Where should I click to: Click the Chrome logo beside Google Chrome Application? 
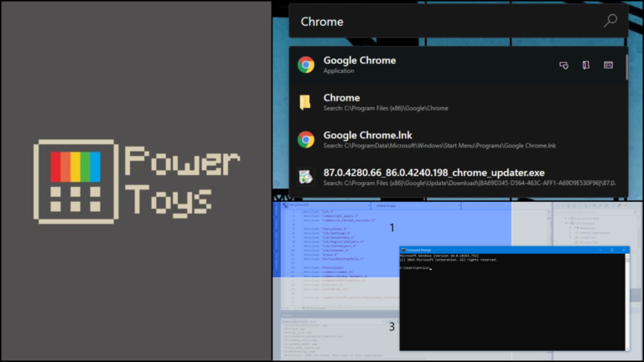click(x=306, y=65)
